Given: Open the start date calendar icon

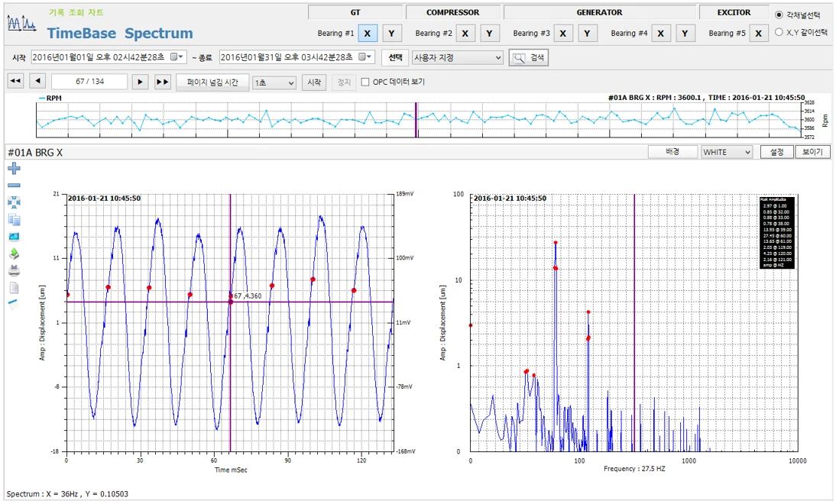Looking at the screenshot, I should pyautogui.click(x=173, y=57).
